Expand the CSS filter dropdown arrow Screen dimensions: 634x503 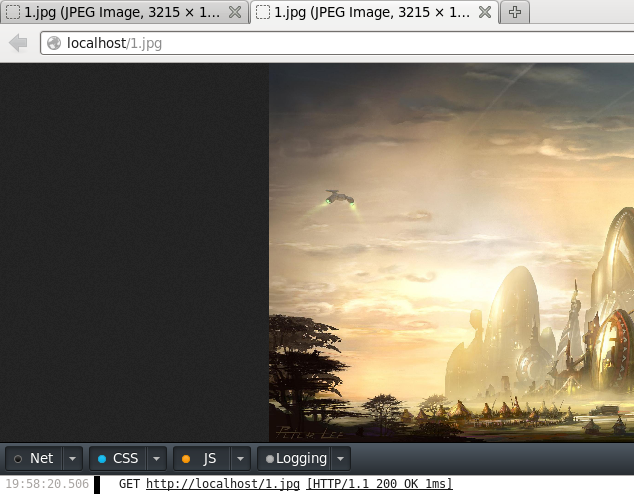[x=156, y=459]
